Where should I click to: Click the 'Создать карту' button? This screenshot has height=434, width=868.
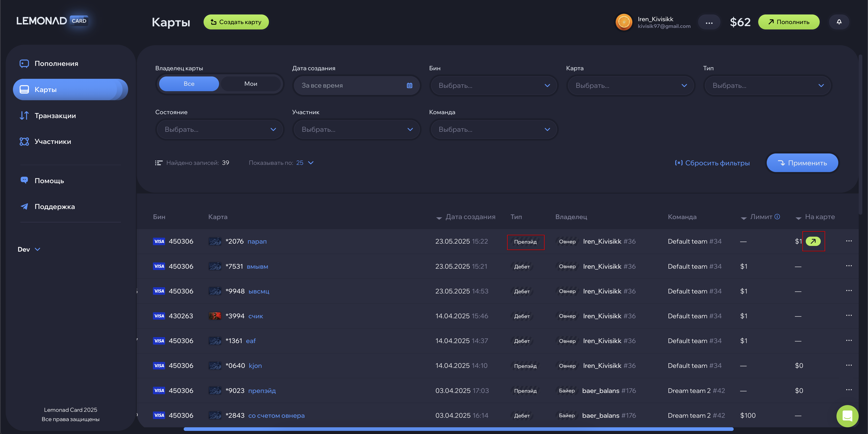click(x=236, y=22)
